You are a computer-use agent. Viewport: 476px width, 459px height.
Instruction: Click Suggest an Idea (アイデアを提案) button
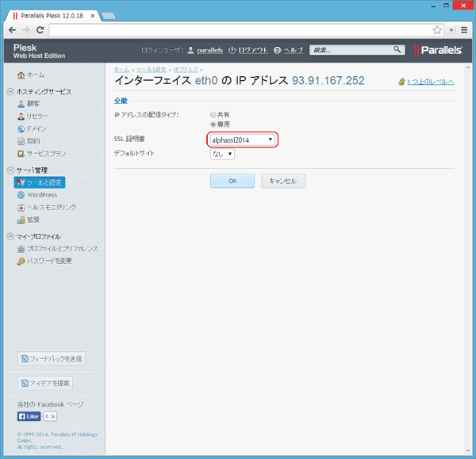point(45,383)
